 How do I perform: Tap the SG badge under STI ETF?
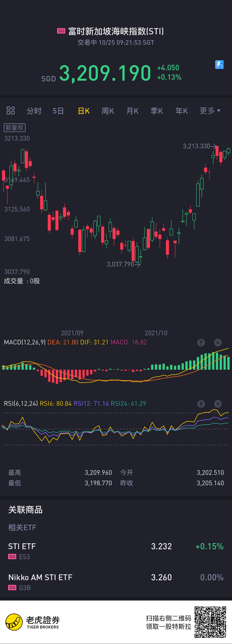point(12,556)
